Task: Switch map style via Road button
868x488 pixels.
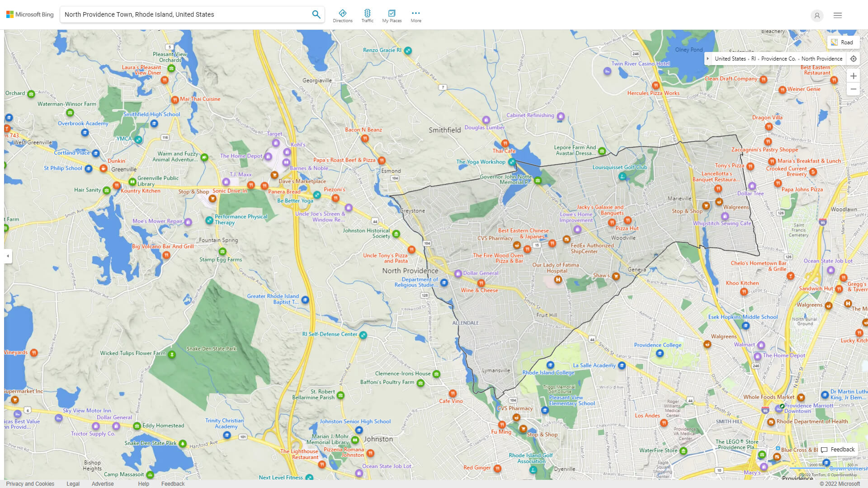Action: click(842, 42)
